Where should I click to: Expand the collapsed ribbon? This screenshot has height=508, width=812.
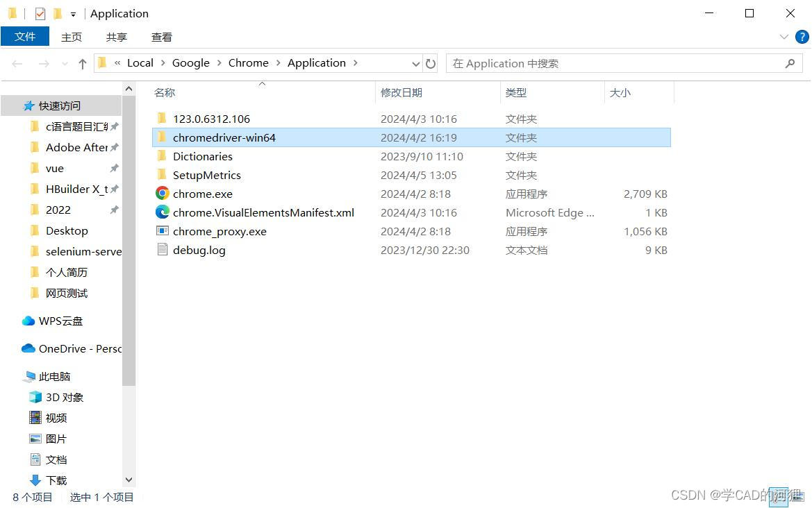click(x=784, y=37)
